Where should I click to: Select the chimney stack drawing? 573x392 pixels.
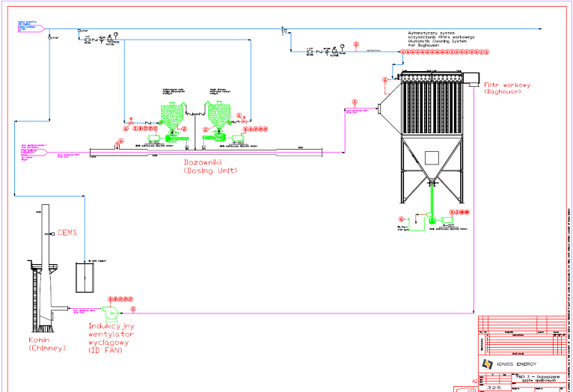(45, 268)
